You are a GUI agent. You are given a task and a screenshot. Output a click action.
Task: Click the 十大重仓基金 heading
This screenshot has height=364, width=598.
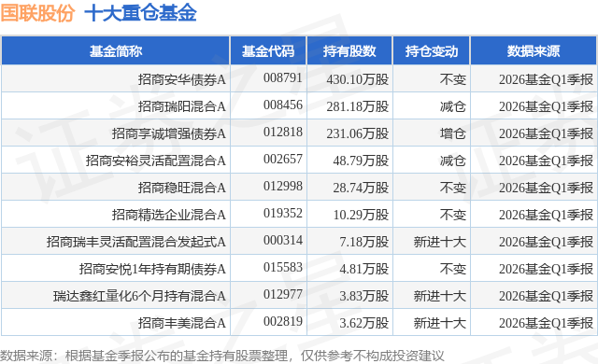(x=140, y=13)
